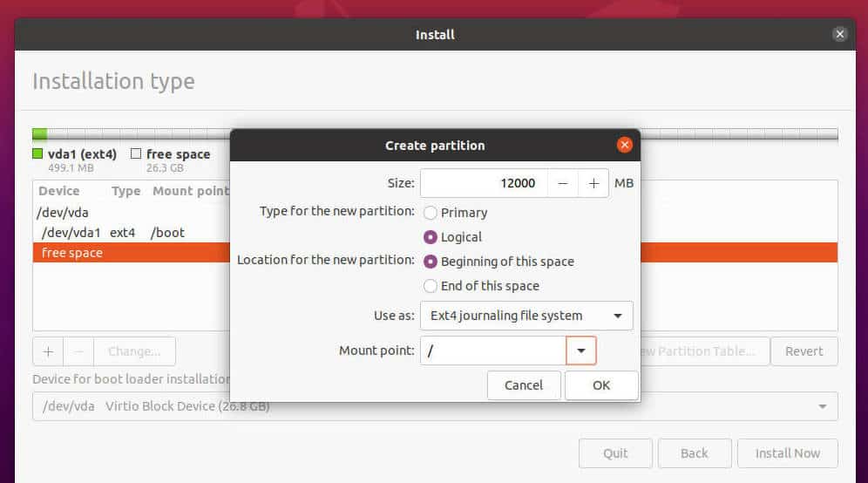
Task: Choose End of this space location
Action: click(x=430, y=286)
